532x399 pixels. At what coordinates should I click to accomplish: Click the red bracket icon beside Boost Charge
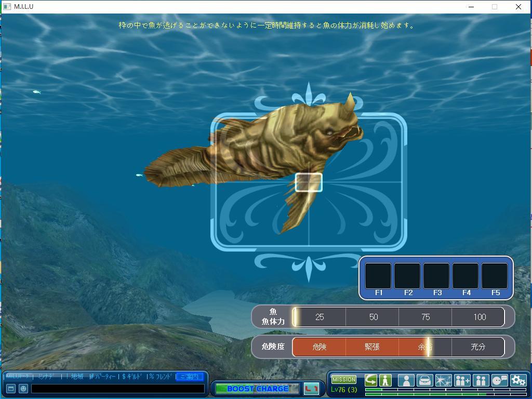[311, 389]
